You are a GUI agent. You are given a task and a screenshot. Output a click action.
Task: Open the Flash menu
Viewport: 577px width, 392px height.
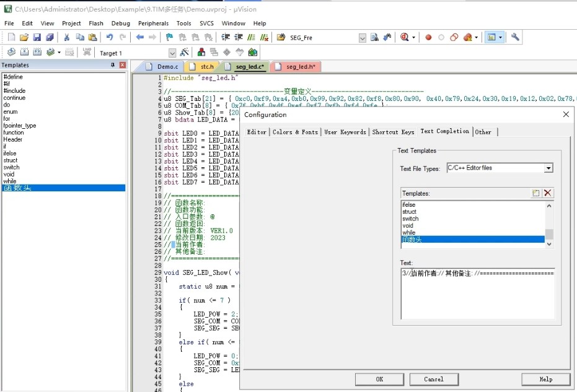96,23
